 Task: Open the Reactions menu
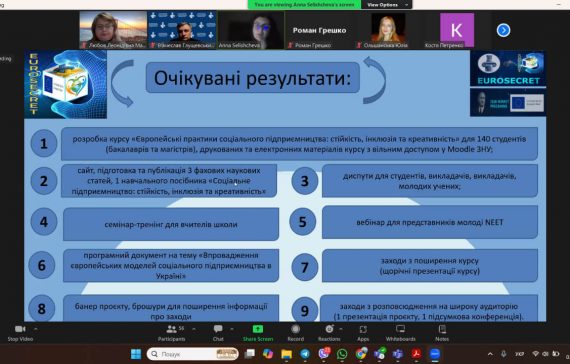(329, 333)
